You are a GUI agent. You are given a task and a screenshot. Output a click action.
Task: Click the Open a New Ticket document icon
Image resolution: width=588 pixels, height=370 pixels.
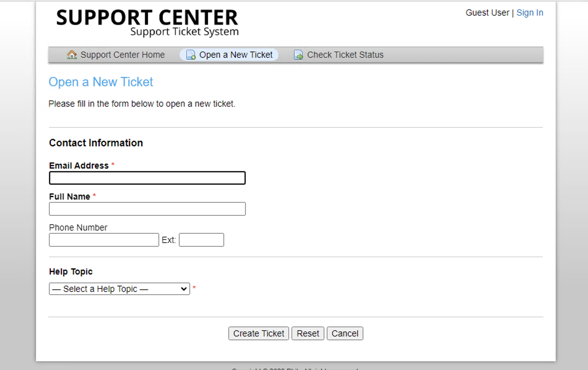[191, 55]
